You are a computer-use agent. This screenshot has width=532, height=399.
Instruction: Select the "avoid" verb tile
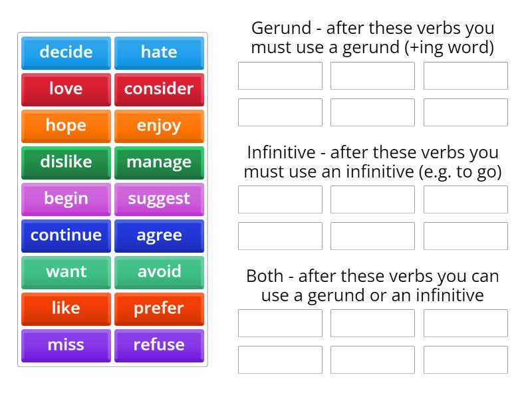(x=159, y=272)
